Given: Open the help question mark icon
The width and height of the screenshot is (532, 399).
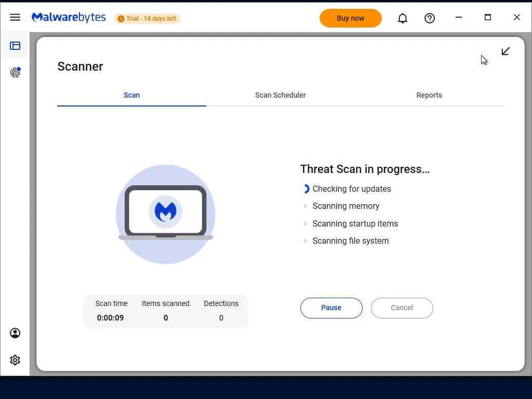Looking at the screenshot, I should pos(430,18).
